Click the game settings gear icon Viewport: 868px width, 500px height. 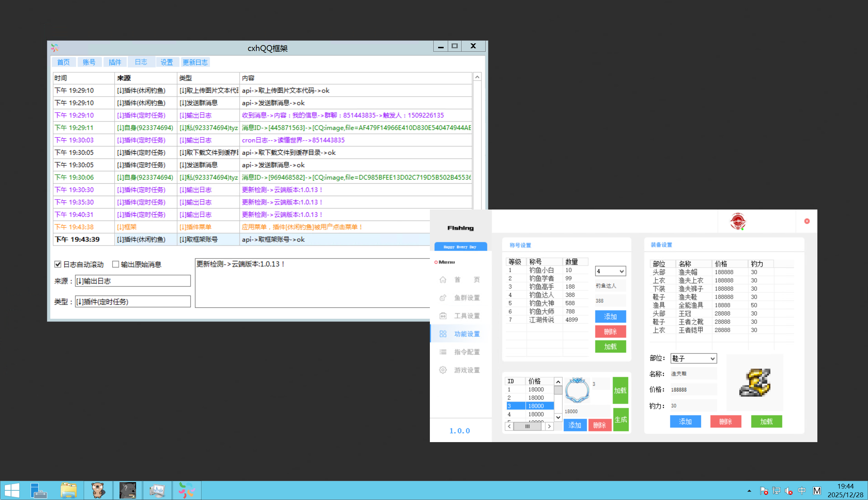tap(443, 370)
